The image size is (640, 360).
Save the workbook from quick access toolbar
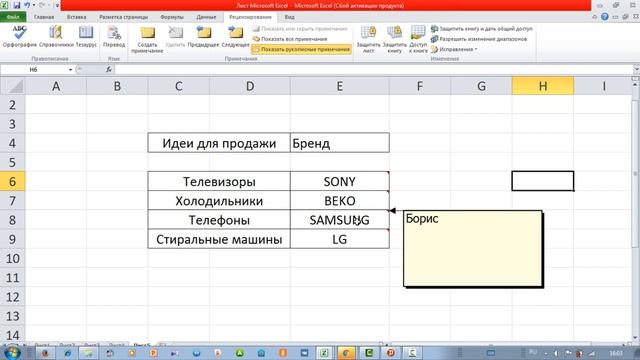17,5
